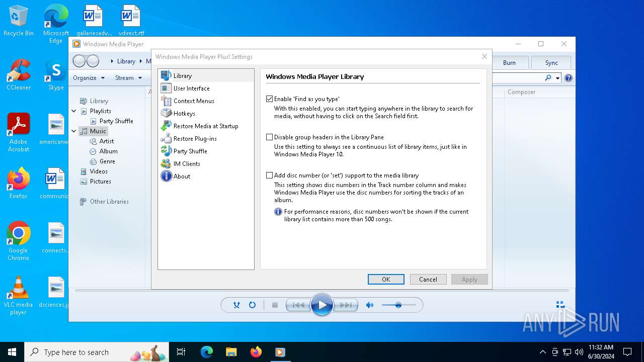This screenshot has width=644, height=362.
Task: Click the Next track button
Action: tap(346, 305)
